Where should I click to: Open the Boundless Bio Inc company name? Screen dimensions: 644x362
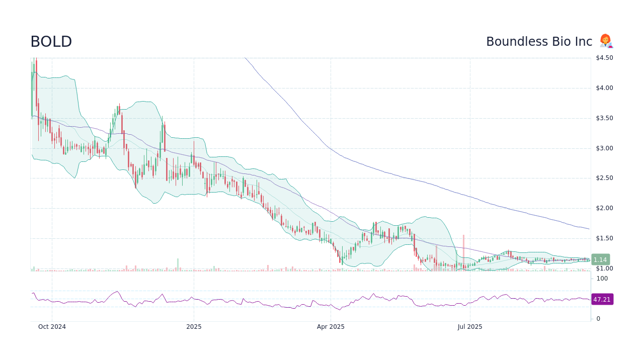(x=539, y=42)
